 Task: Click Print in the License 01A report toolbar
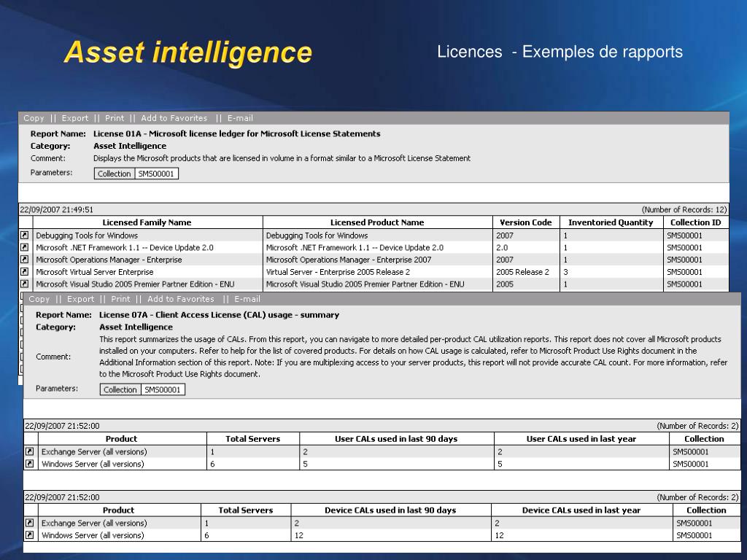[x=115, y=118]
